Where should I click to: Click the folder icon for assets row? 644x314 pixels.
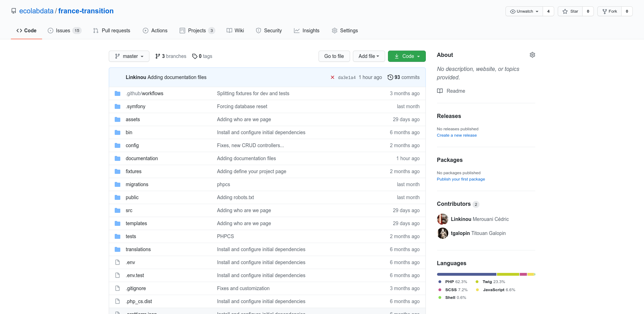pos(118,119)
